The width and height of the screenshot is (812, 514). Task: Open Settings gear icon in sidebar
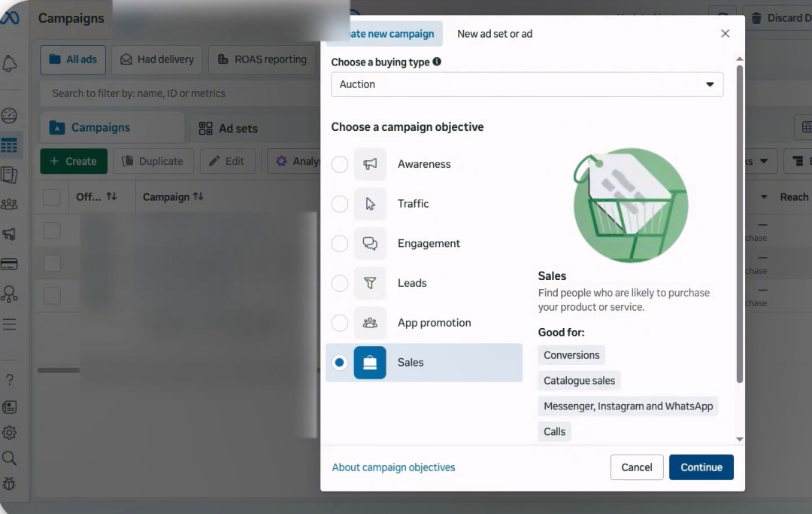tap(9, 433)
